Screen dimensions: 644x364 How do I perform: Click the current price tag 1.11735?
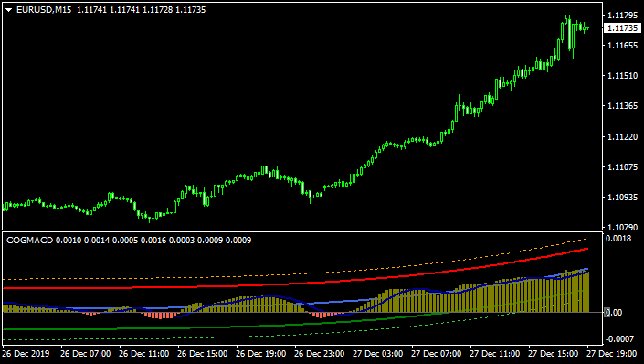(x=622, y=28)
